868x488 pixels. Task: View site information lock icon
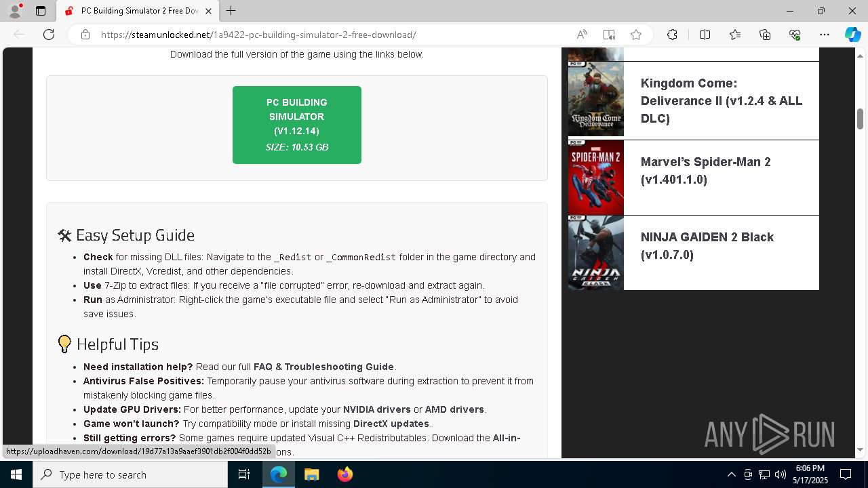pyautogui.click(x=85, y=35)
